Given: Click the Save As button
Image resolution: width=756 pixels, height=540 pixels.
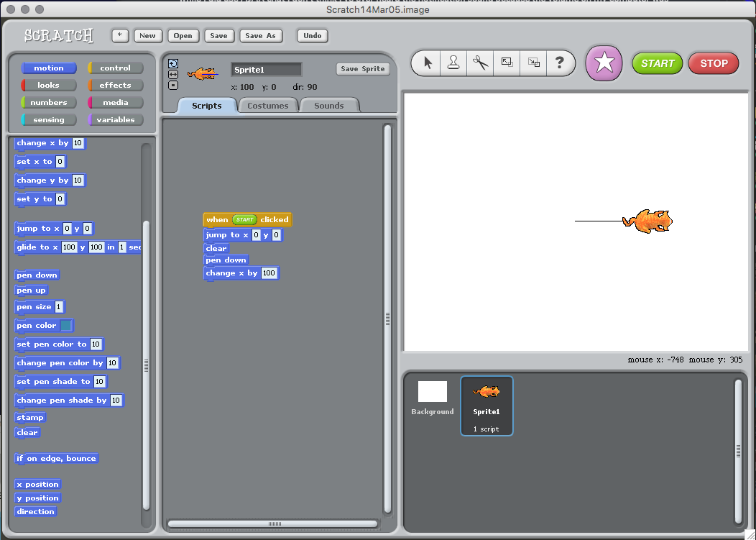Looking at the screenshot, I should click(x=260, y=36).
